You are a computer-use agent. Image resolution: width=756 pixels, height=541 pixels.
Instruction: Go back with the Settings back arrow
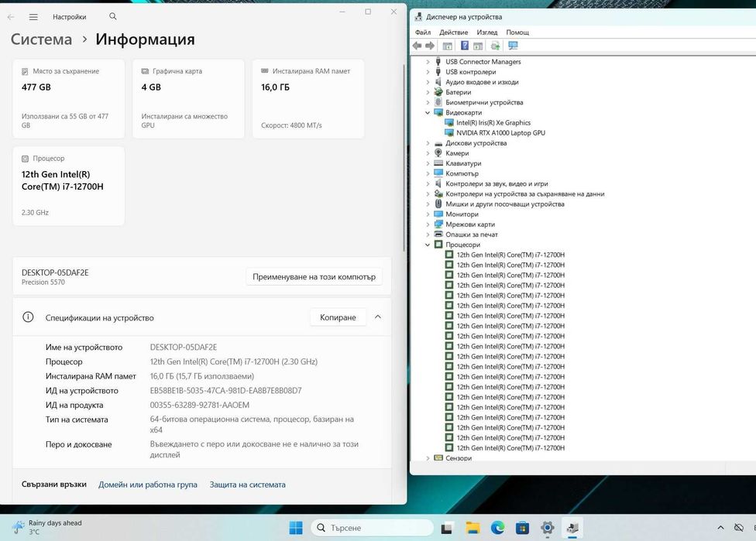pos(11,17)
